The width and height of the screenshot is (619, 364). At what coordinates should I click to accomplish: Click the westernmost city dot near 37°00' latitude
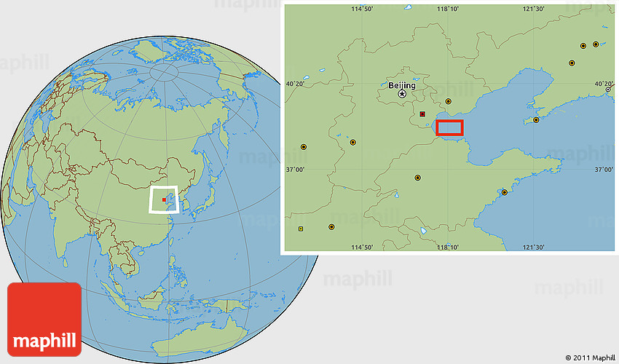tap(304, 147)
